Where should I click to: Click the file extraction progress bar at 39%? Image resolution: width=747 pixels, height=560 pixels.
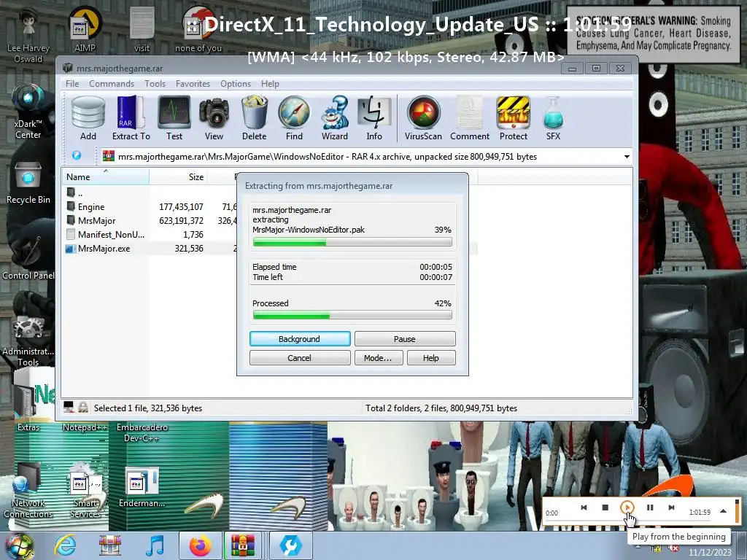coord(352,242)
